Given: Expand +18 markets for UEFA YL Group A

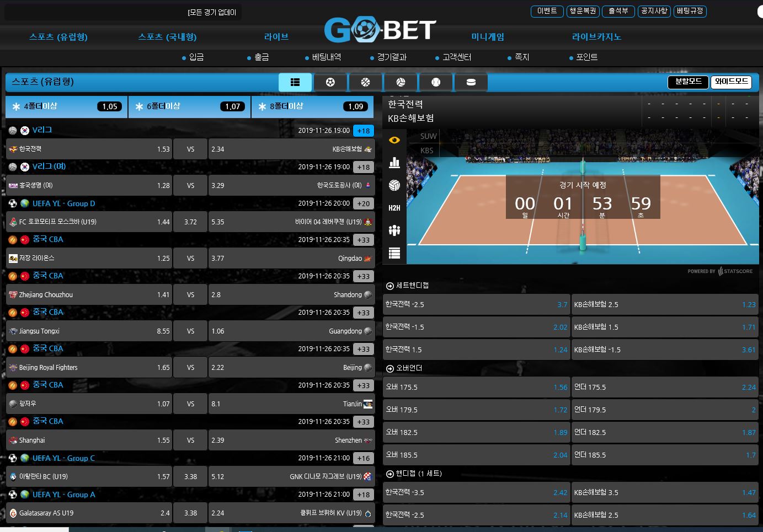Looking at the screenshot, I should tap(364, 495).
